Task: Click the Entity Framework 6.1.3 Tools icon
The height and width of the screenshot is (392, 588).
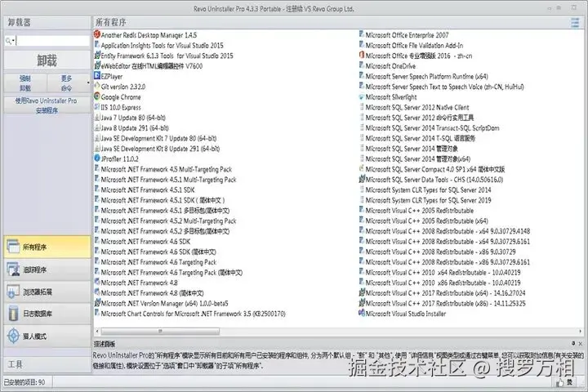Action: coord(97,56)
